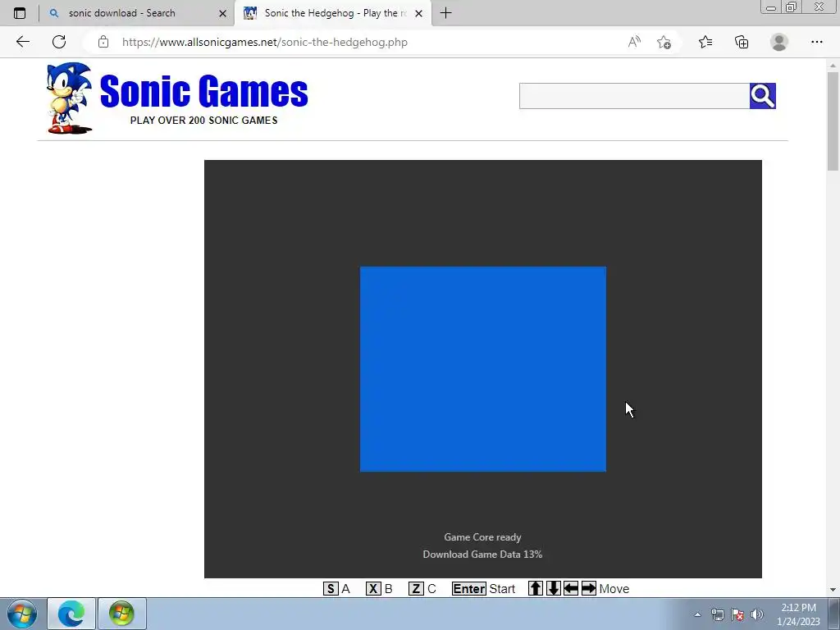Screen dimensions: 840x630
Task: Open Settings and more ellipsis menu
Action: (x=816, y=42)
